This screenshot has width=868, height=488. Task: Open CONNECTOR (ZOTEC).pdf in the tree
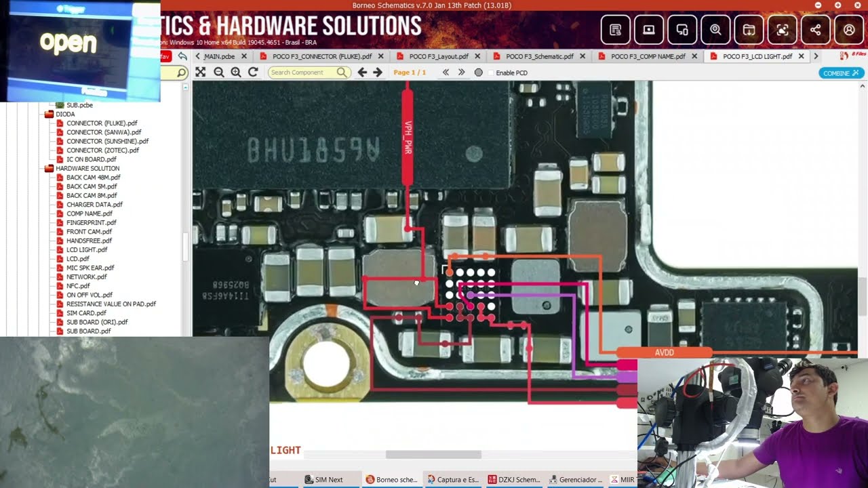[x=102, y=150]
